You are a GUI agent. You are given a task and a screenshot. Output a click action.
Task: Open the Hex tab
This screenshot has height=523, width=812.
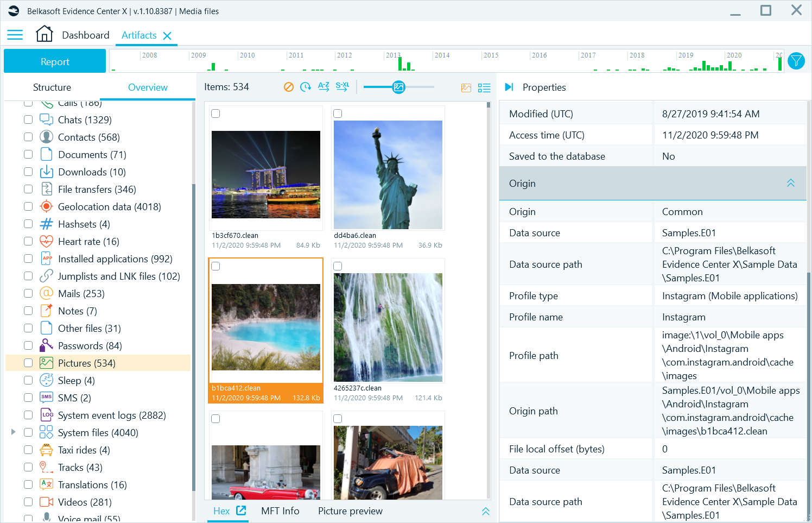[221, 511]
